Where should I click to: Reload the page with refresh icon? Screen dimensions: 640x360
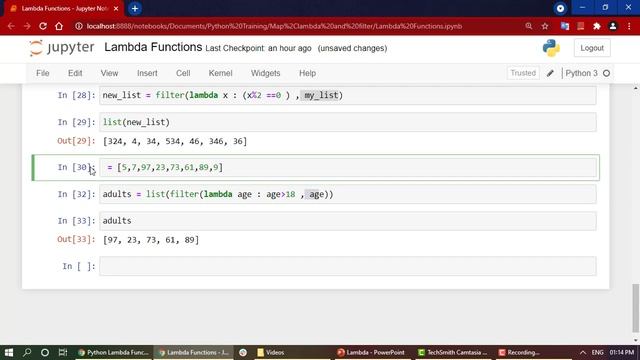(43, 26)
